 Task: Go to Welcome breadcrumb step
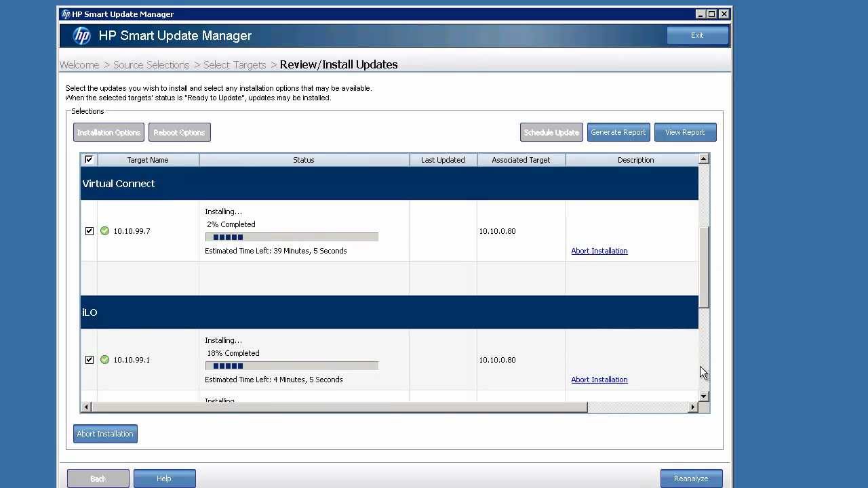tap(79, 65)
